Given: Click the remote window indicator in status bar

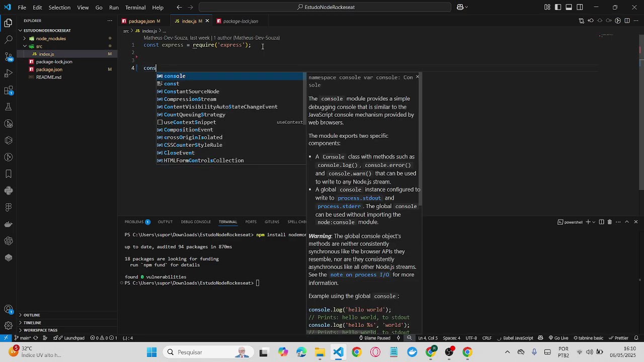Looking at the screenshot, I should point(6,338).
